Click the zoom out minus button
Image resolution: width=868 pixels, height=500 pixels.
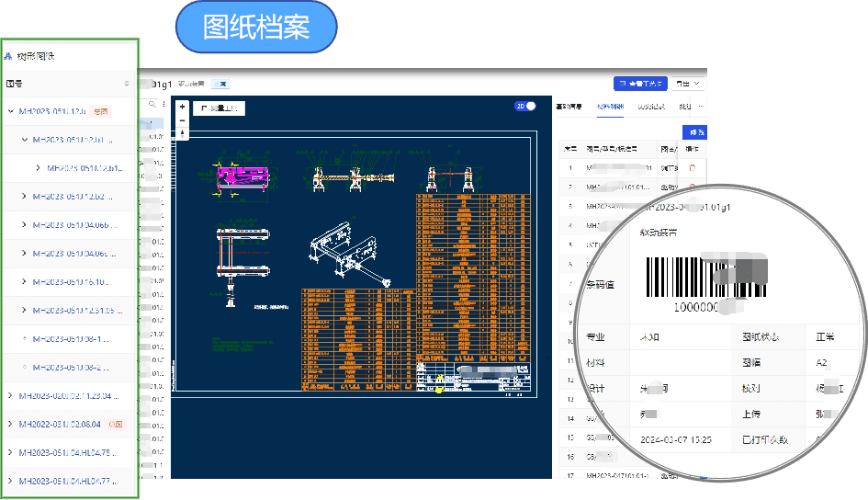click(x=182, y=120)
